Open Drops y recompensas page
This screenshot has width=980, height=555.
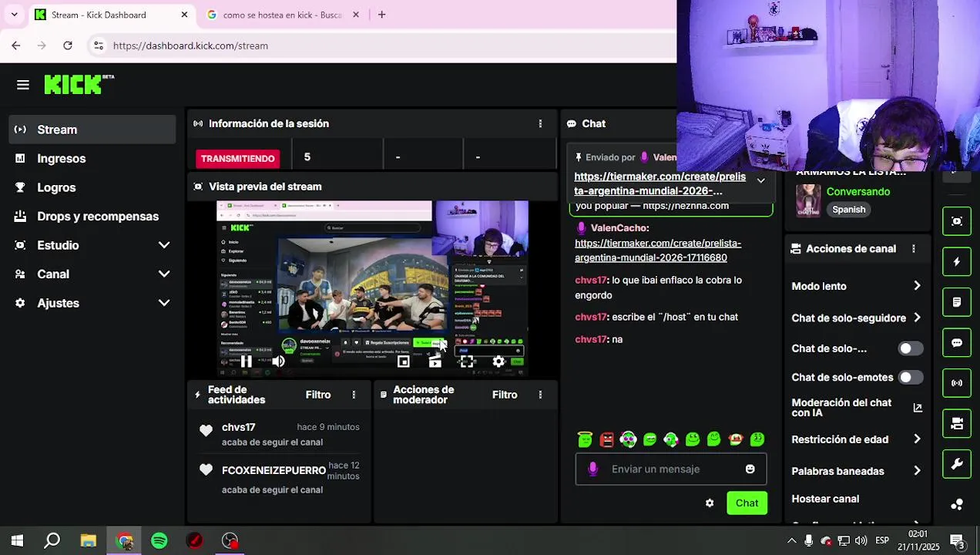point(92,217)
